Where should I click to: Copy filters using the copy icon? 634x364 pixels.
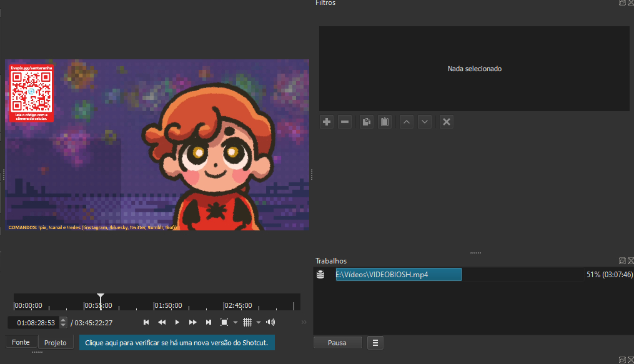[367, 122]
